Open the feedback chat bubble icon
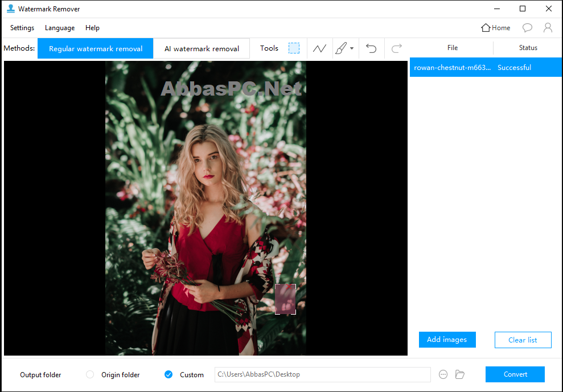The height and width of the screenshot is (392, 563). click(527, 28)
